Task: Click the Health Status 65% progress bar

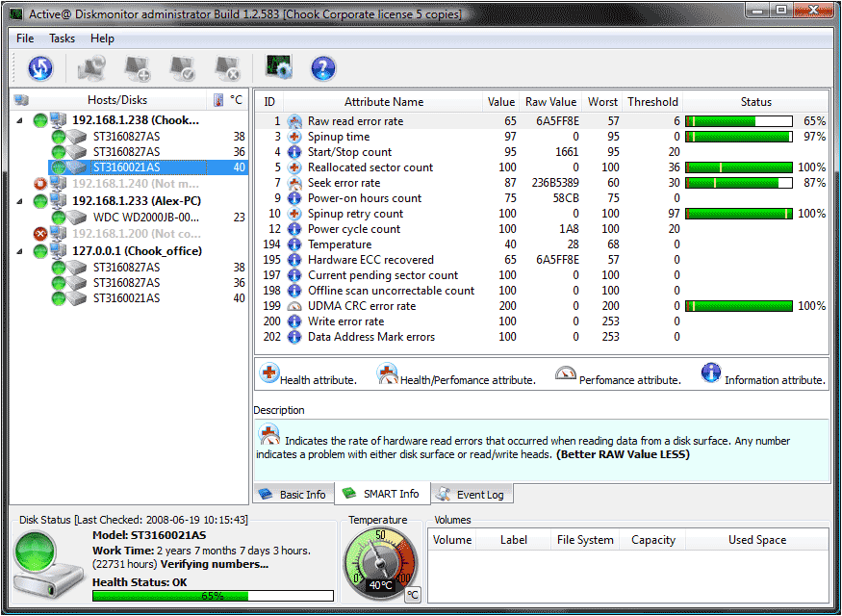Action: coord(213,596)
